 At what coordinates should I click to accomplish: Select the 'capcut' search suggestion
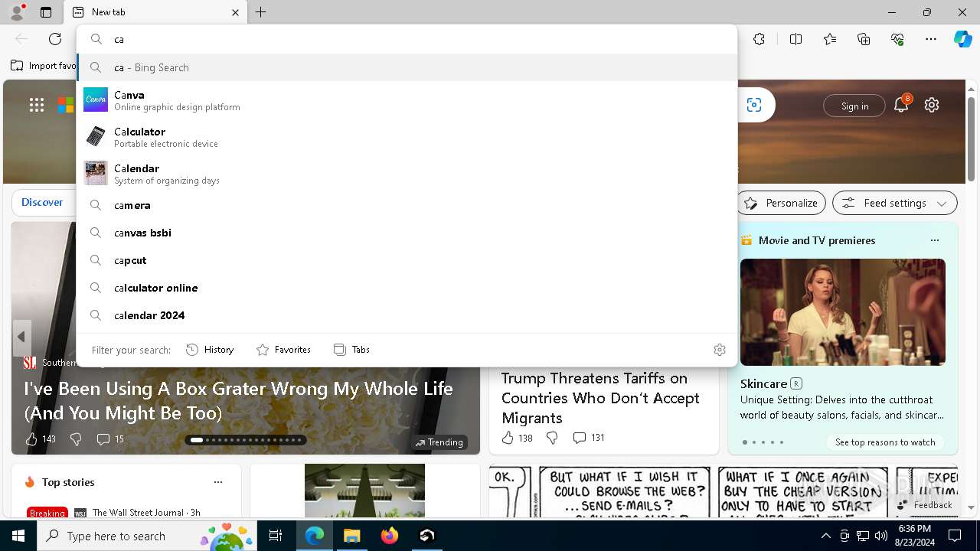(407, 260)
